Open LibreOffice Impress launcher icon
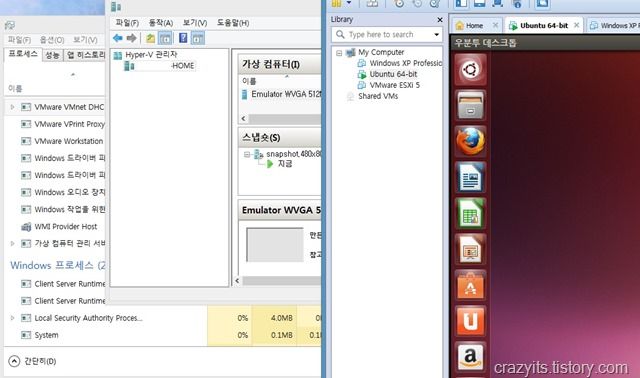The height and width of the screenshot is (378, 640). [470, 249]
